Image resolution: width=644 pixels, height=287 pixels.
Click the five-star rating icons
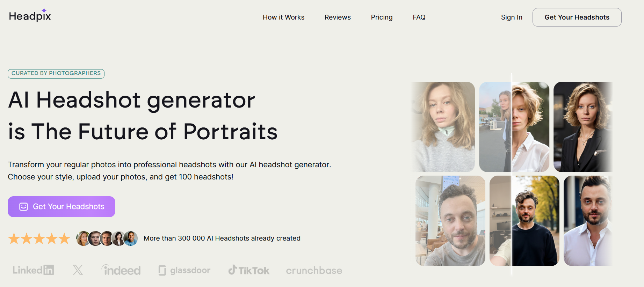click(39, 238)
